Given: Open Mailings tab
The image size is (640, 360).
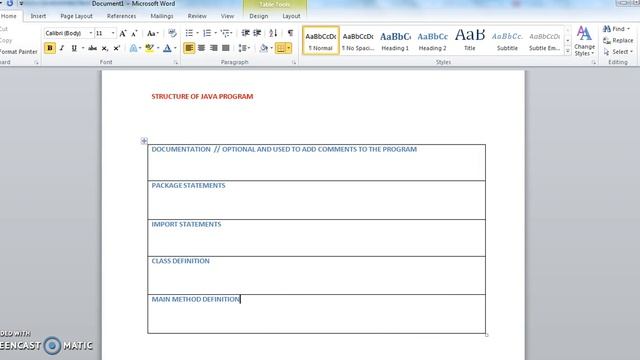Looking at the screenshot, I should (x=162, y=16).
